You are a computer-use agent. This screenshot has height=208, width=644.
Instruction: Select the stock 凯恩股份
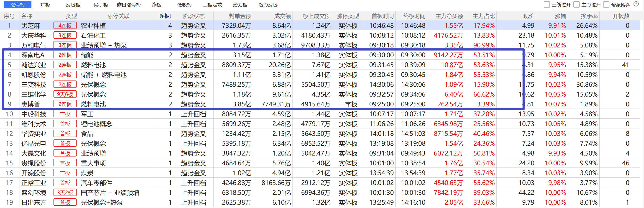(x=34, y=75)
